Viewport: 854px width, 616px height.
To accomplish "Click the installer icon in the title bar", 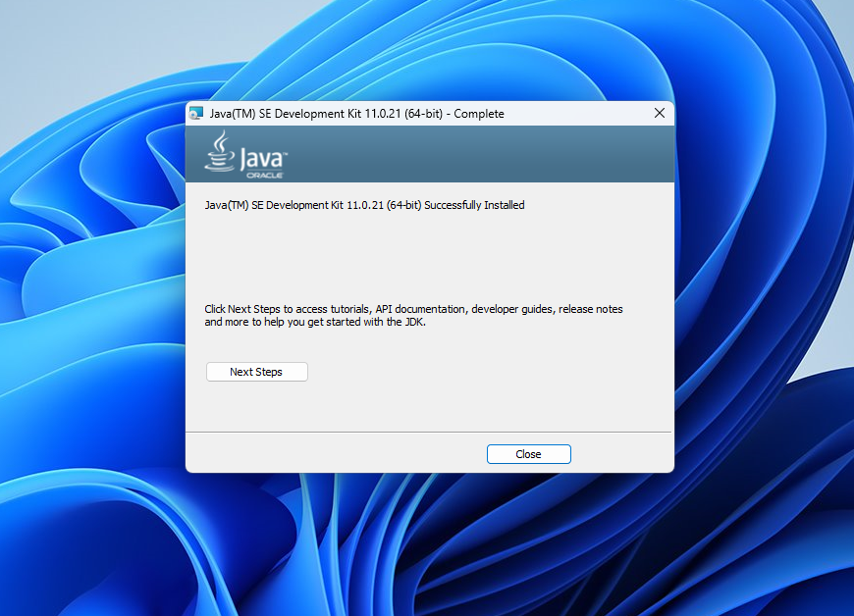I will [x=196, y=113].
